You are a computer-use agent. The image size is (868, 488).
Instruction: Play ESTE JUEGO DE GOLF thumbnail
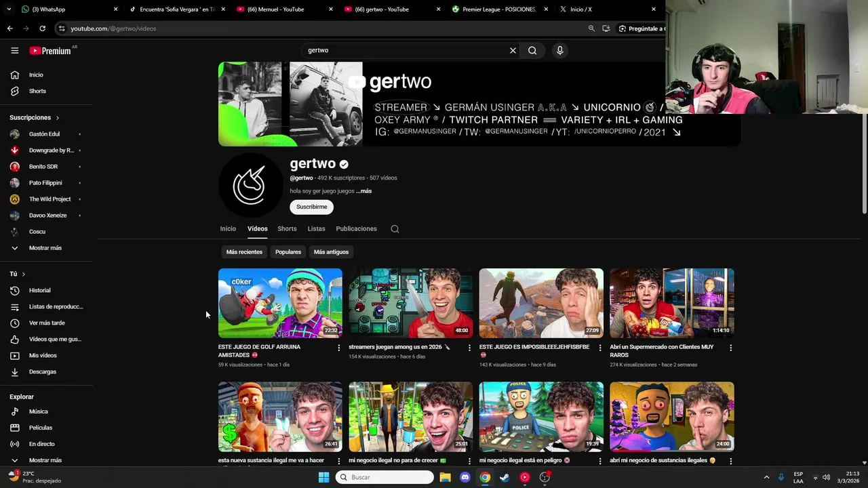click(x=280, y=303)
